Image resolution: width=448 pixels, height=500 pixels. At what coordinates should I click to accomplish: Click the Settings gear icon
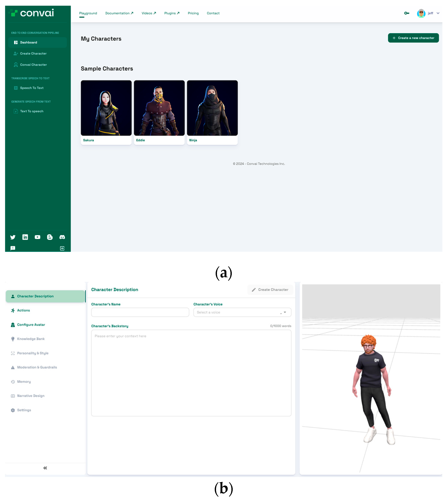[x=13, y=410]
